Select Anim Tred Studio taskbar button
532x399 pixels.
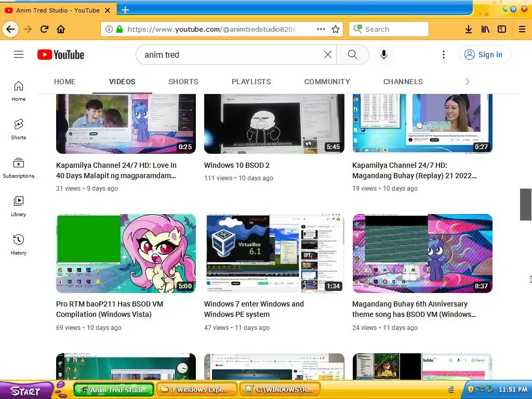114,390
